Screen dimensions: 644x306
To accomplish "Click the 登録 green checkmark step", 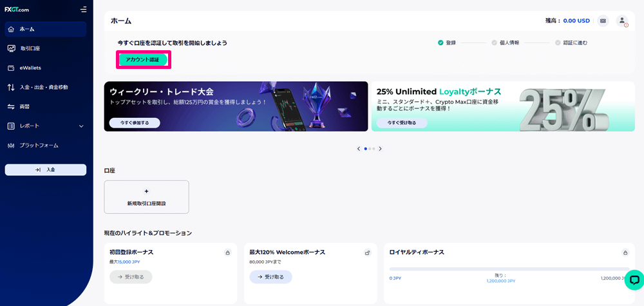I will [440, 43].
